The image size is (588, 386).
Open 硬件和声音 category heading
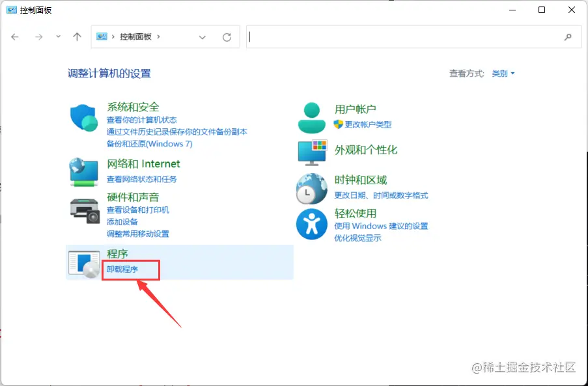(x=133, y=197)
